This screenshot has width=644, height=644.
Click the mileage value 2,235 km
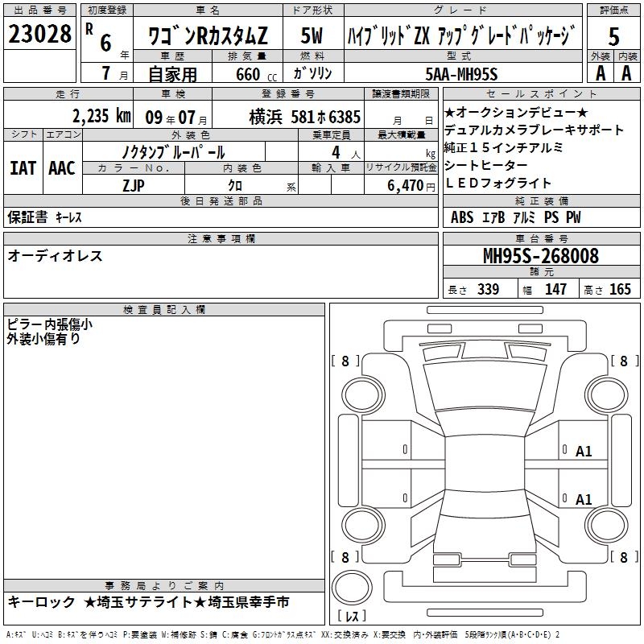[101, 115]
